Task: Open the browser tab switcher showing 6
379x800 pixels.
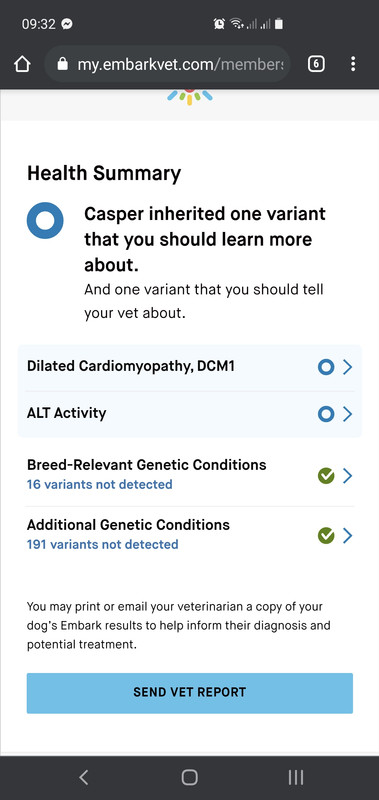Action: 316,64
